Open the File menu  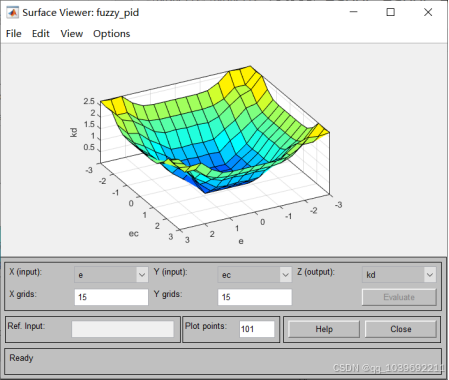(x=14, y=34)
